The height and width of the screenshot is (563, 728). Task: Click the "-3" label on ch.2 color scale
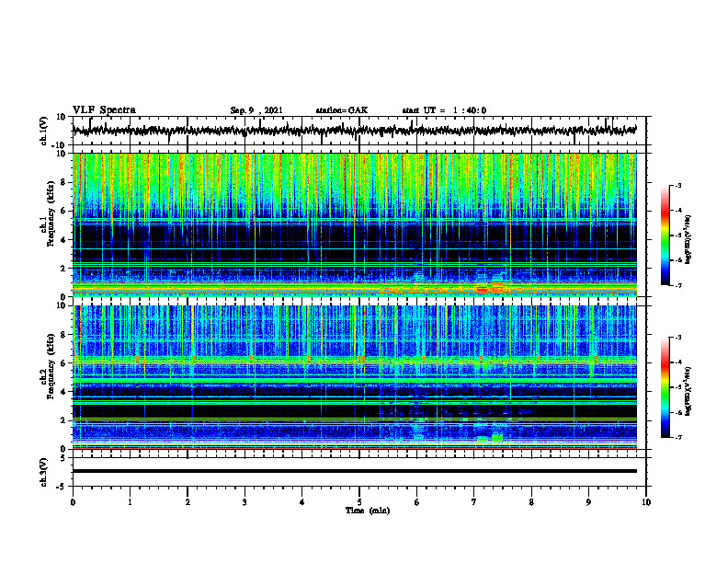pyautogui.click(x=677, y=338)
